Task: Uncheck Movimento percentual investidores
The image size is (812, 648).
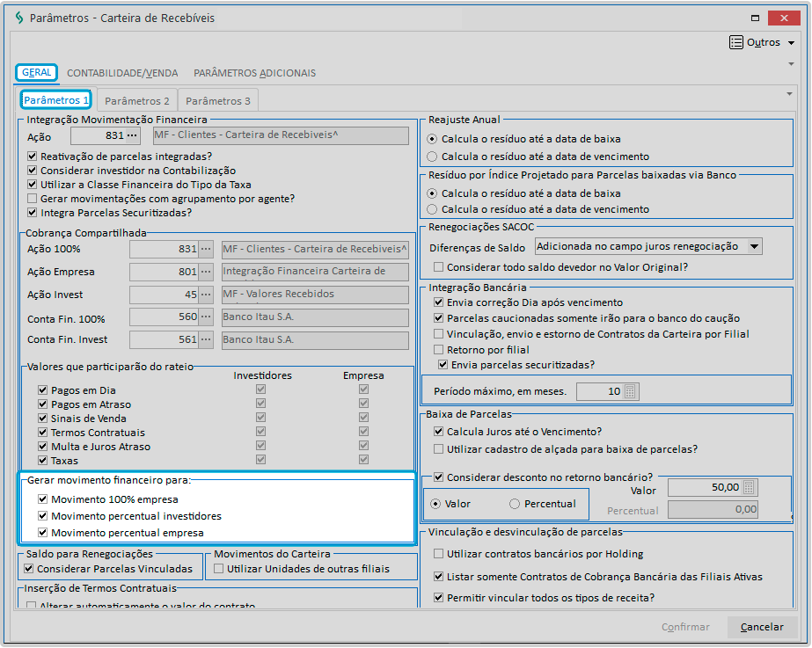Action: (43, 516)
